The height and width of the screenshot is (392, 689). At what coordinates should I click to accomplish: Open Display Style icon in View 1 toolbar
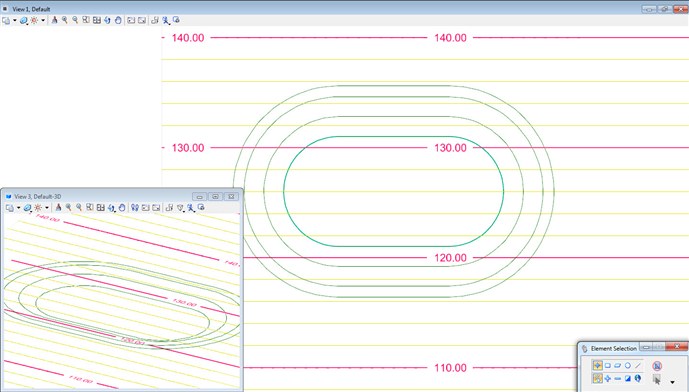[x=24, y=20]
